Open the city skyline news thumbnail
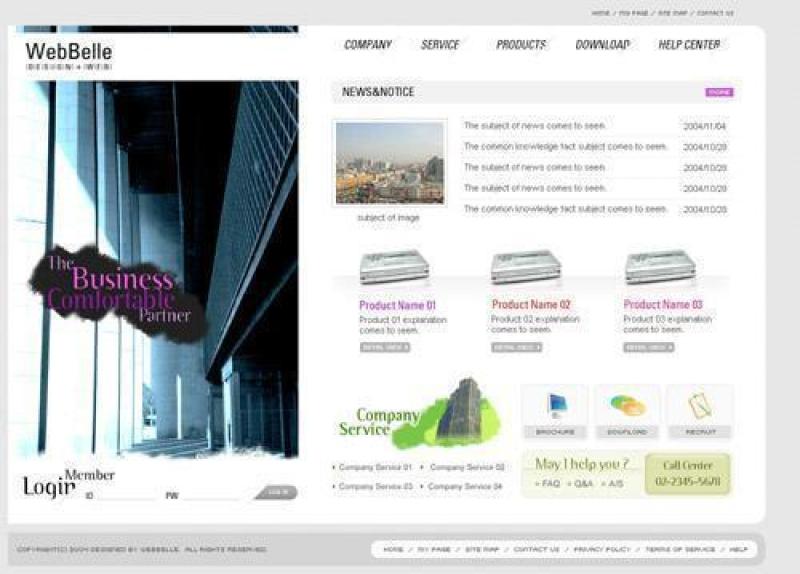Viewport: 800px width, 574px height. click(x=390, y=163)
